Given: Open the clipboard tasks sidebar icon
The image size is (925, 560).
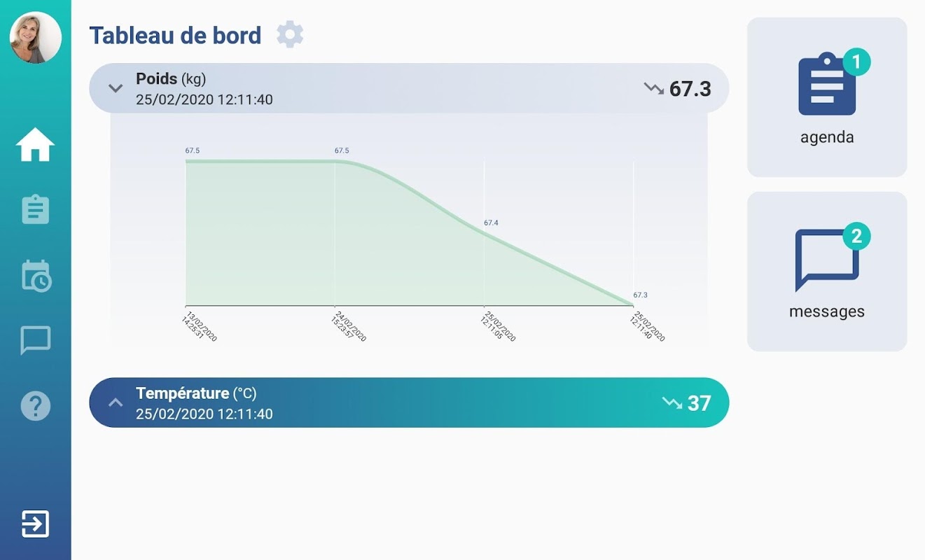Looking at the screenshot, I should [x=35, y=209].
